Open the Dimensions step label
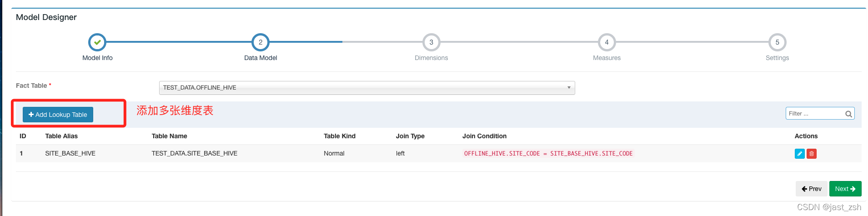 coord(431,58)
